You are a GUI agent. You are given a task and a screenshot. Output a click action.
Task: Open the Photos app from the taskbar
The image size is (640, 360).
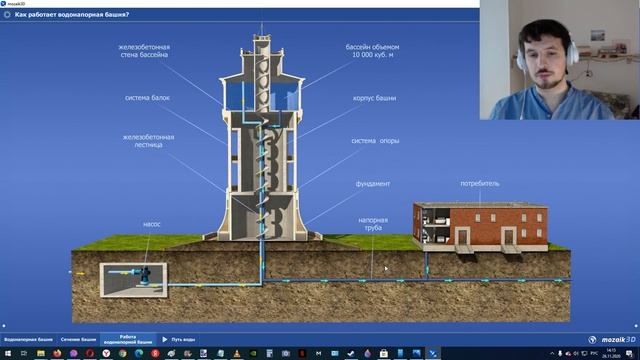416,353
